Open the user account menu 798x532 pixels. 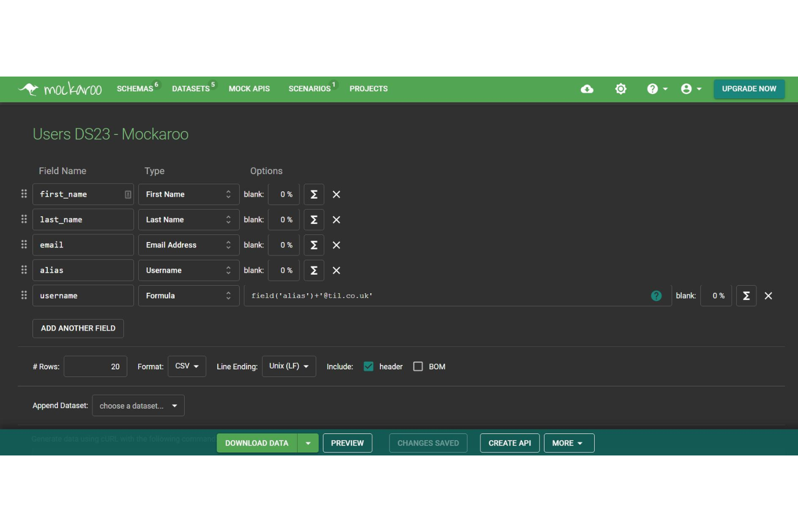pyautogui.click(x=691, y=89)
